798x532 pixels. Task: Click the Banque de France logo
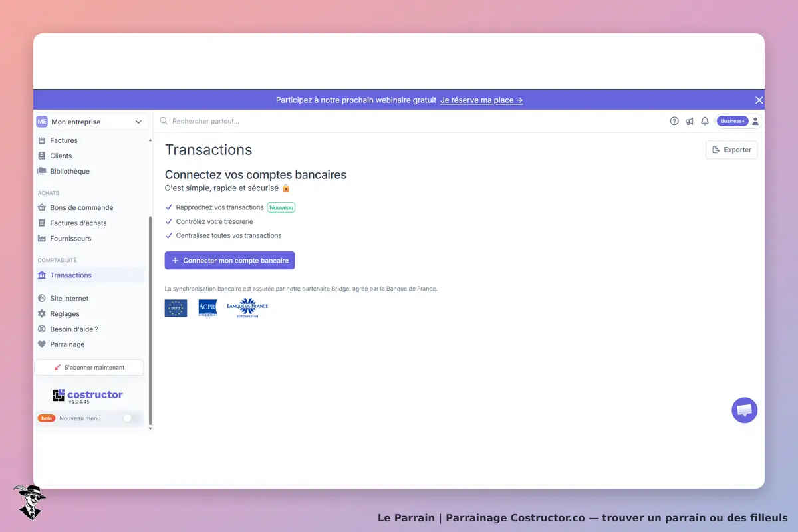coord(247,308)
